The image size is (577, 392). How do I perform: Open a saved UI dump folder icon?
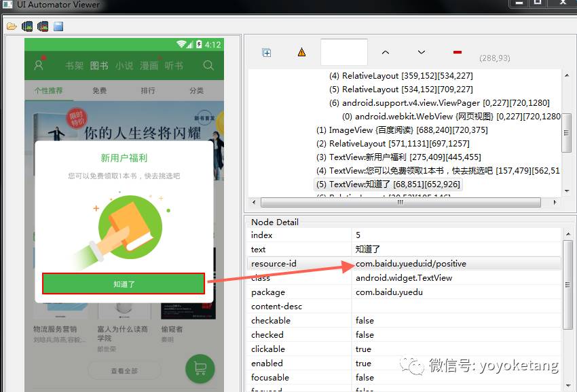(x=12, y=26)
